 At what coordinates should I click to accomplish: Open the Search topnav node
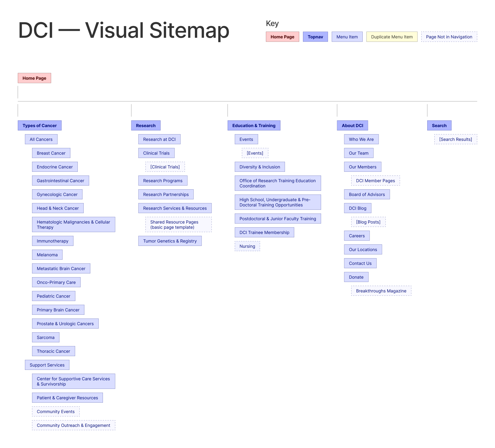[439, 125]
